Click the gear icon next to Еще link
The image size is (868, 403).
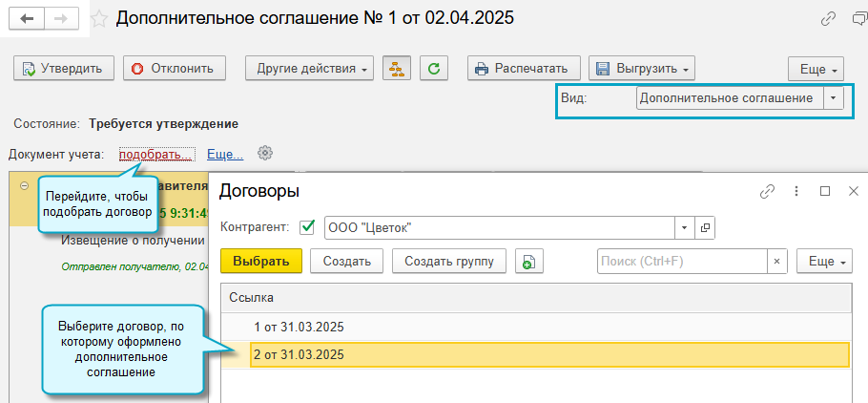pyautogui.click(x=266, y=153)
